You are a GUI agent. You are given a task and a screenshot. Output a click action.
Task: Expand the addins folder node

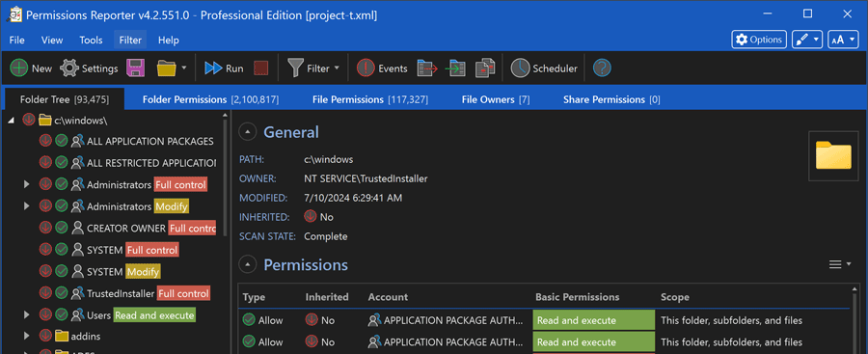point(26,336)
